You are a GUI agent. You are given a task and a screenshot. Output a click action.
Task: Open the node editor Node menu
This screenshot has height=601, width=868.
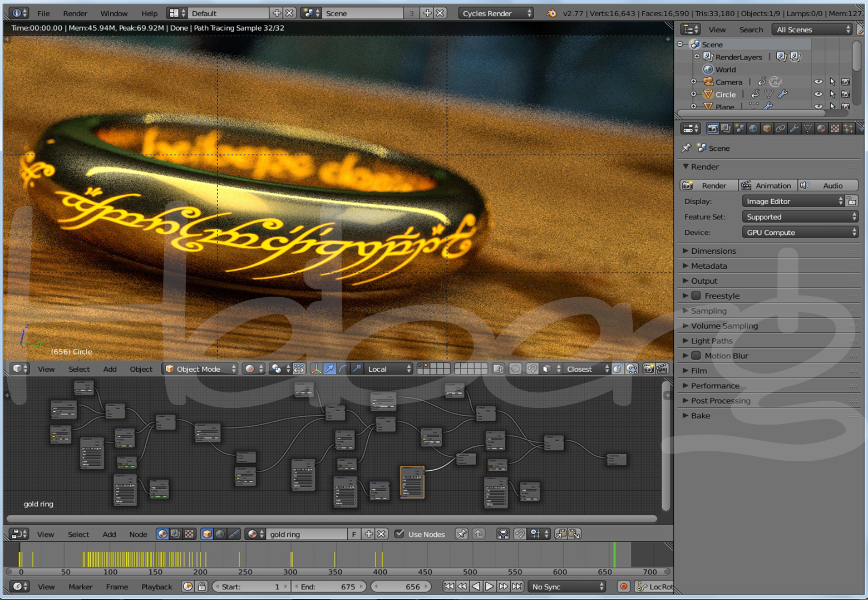tap(138, 534)
